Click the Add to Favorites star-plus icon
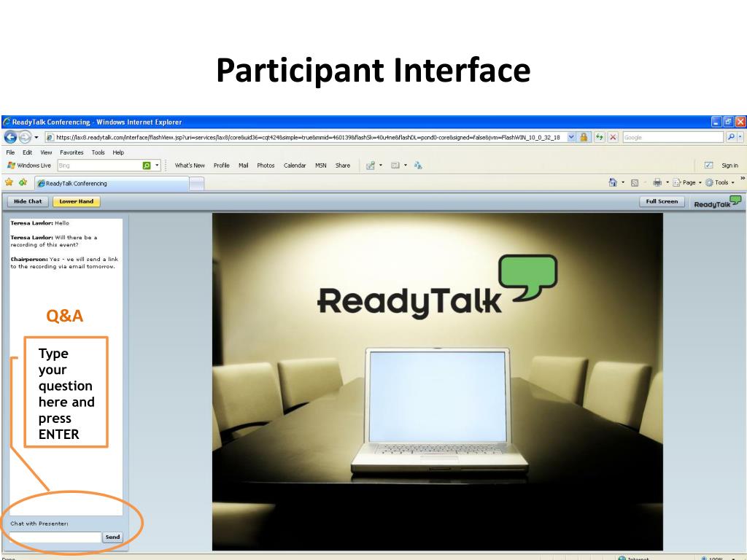 pyautogui.click(x=23, y=182)
